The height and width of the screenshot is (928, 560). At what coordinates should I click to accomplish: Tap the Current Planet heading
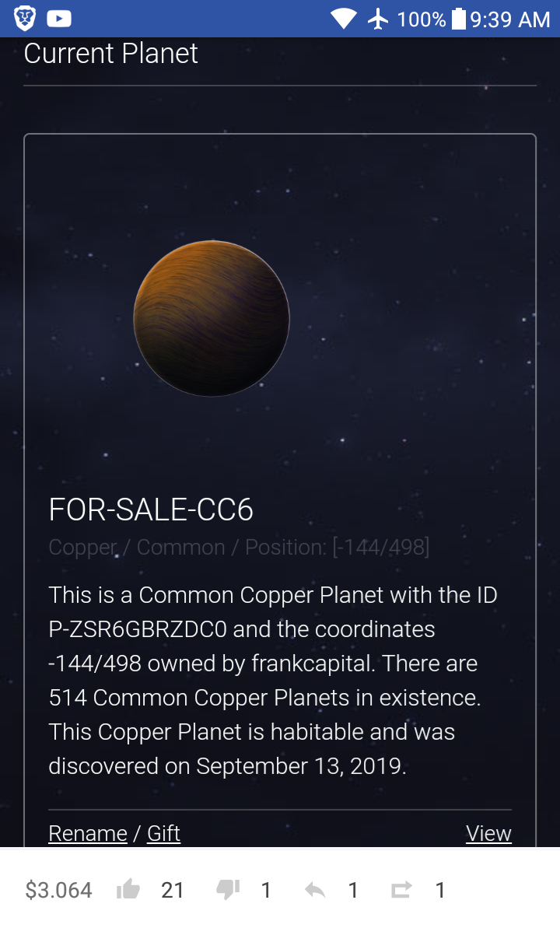click(x=111, y=53)
